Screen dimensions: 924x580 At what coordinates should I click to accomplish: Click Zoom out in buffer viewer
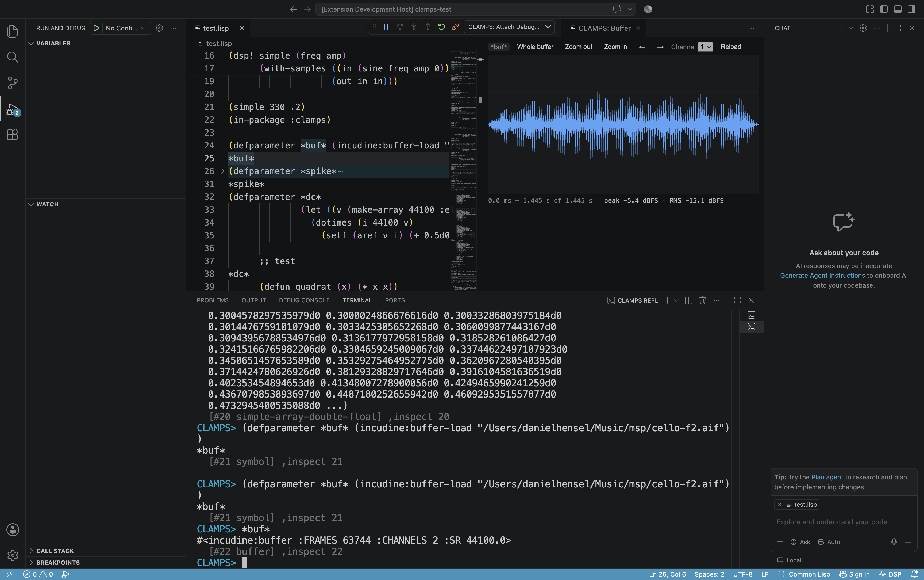click(x=578, y=47)
